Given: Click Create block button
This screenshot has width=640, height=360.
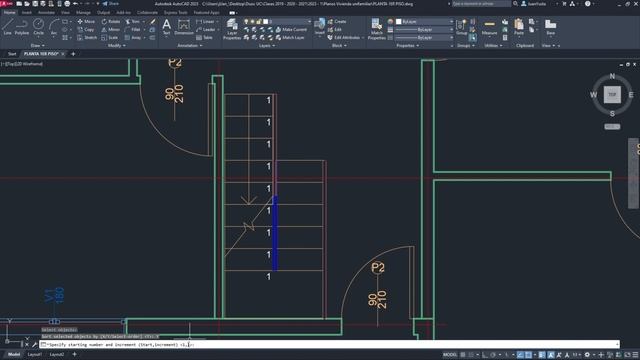Looking at the screenshot, I should pyautogui.click(x=337, y=21).
